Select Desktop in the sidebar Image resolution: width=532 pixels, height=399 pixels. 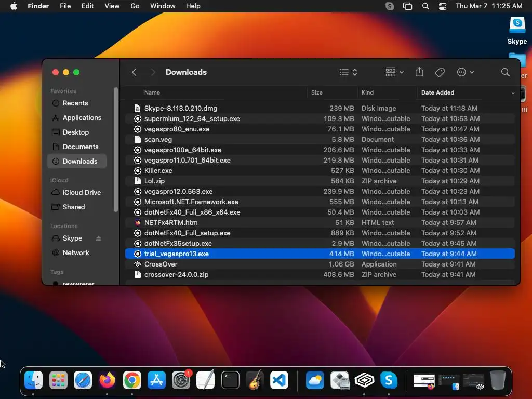[x=76, y=132]
